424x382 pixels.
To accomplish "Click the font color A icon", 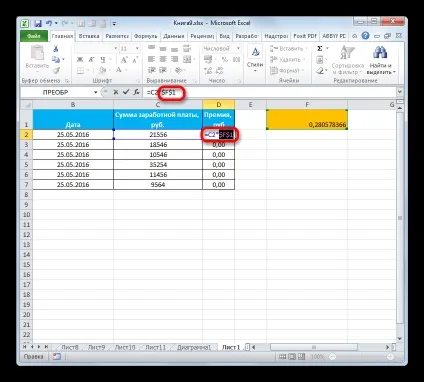I will click(x=119, y=70).
